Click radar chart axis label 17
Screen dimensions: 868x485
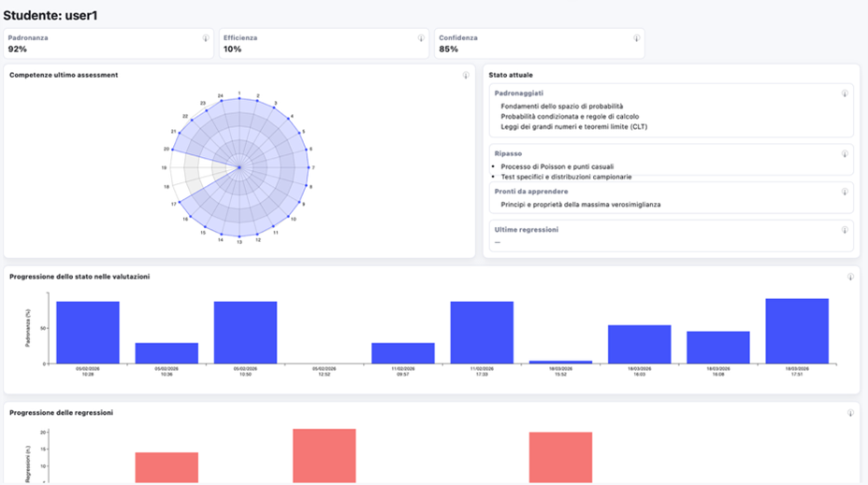coord(173,204)
